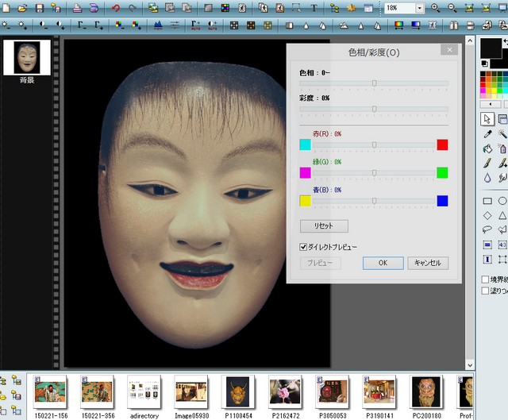Choose the rectangle shape tool
Screen dimensions: 508x420
pyautogui.click(x=487, y=201)
